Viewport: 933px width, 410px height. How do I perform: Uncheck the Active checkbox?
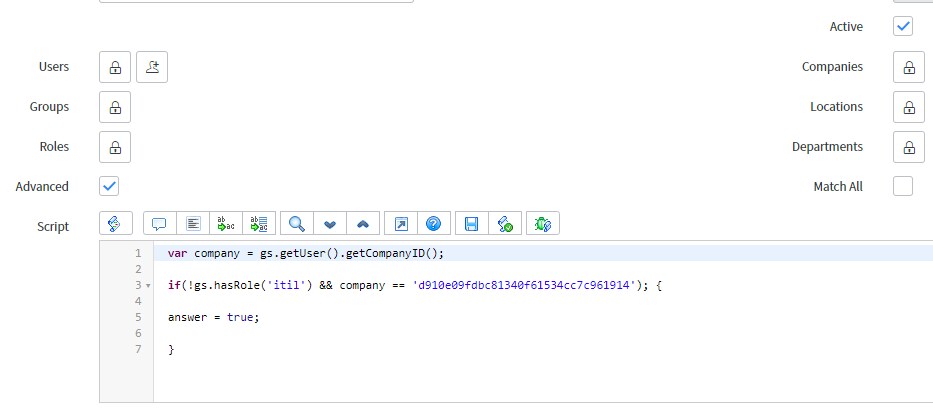click(903, 26)
